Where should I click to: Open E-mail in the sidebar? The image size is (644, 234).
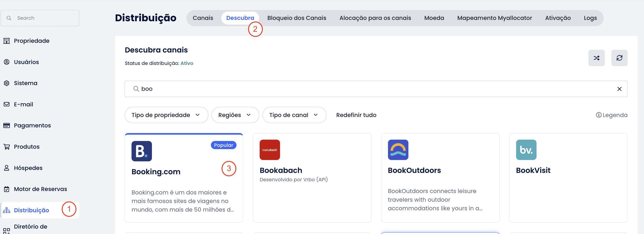24,104
